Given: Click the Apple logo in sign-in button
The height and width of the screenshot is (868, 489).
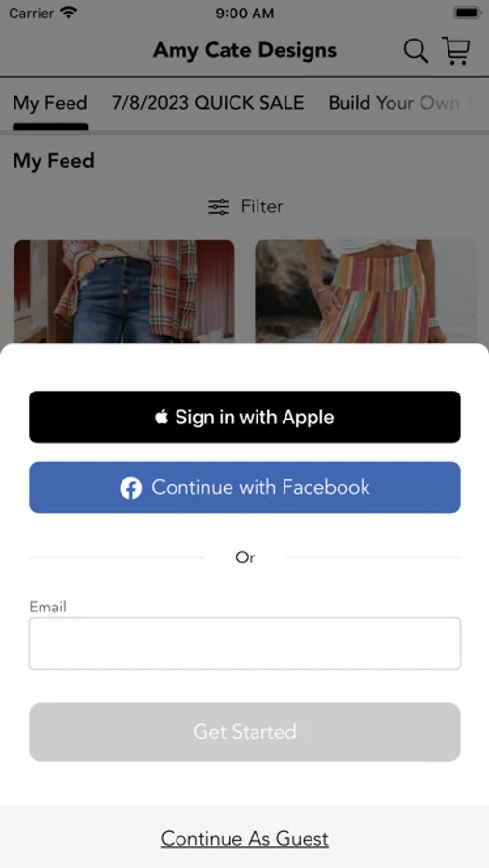Looking at the screenshot, I should (x=162, y=417).
